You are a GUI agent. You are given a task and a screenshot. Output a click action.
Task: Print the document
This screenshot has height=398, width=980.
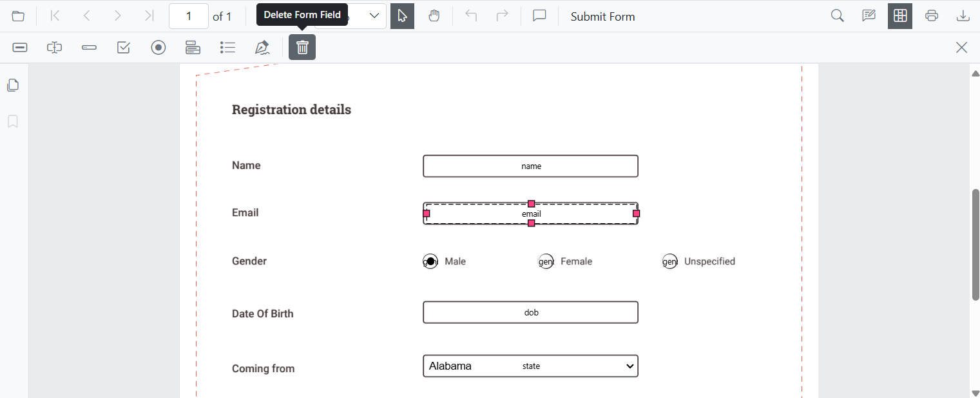click(932, 16)
